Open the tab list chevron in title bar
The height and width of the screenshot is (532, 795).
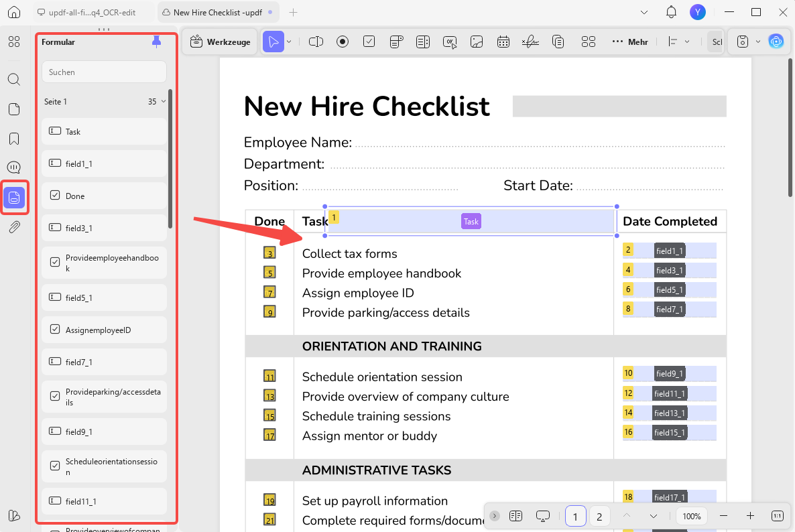tap(644, 12)
